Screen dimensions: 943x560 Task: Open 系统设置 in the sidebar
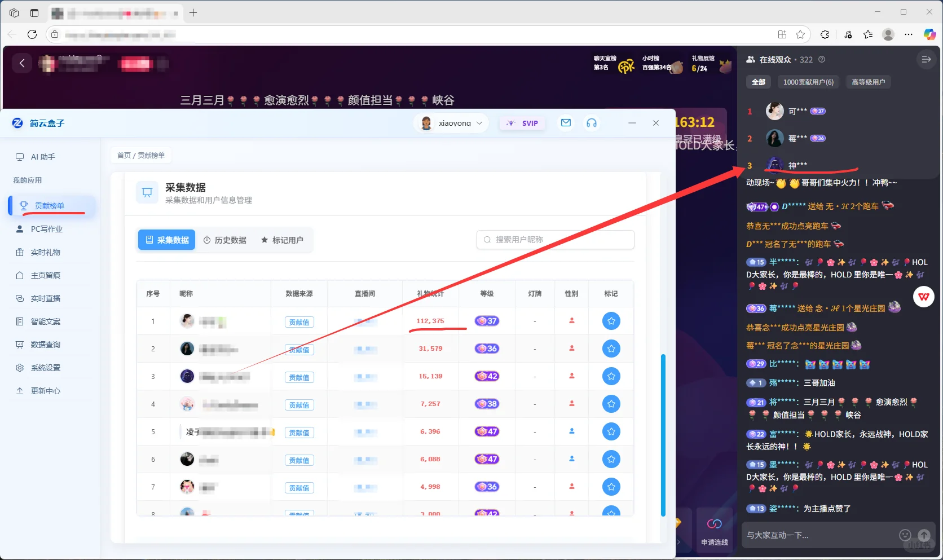coord(44,367)
